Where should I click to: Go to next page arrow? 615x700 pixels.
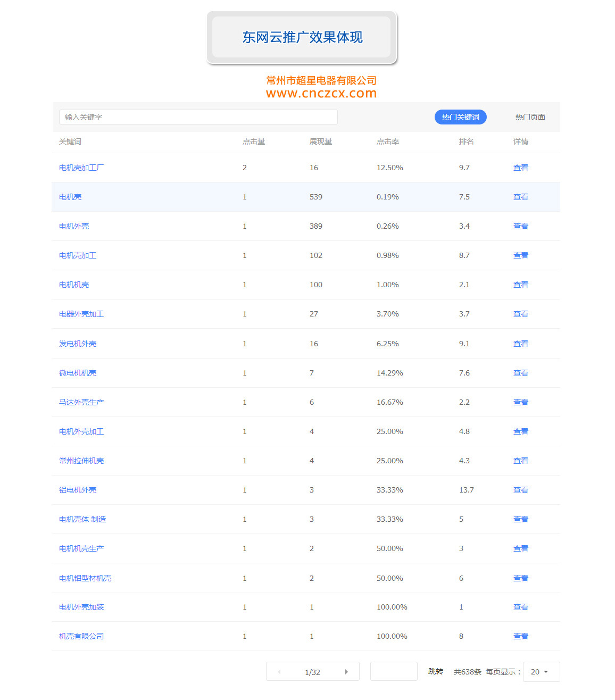pos(346,672)
